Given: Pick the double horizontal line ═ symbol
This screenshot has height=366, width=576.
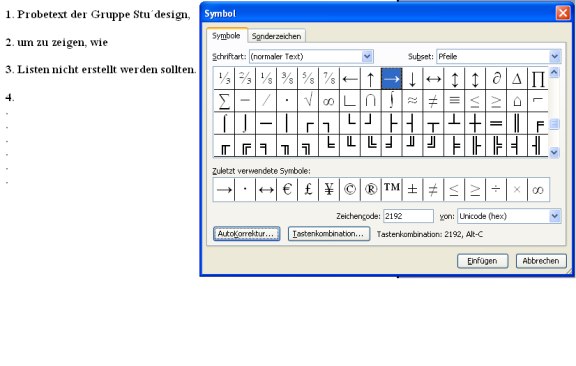Looking at the screenshot, I should coord(496,123).
